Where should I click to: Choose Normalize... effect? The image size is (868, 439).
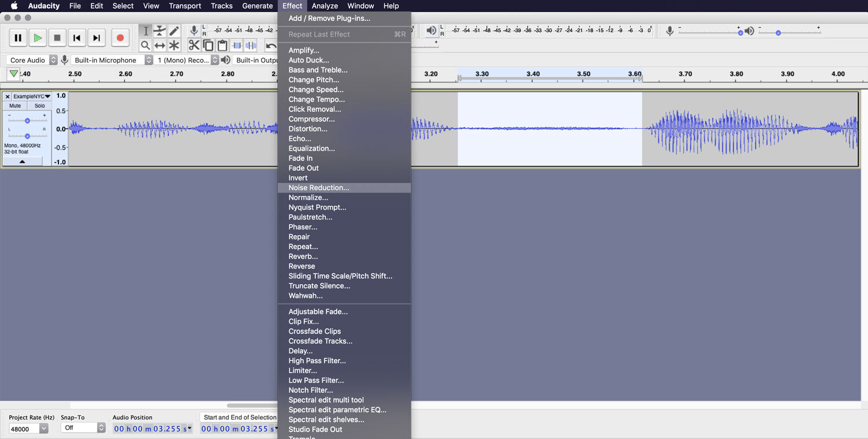pyautogui.click(x=344, y=197)
